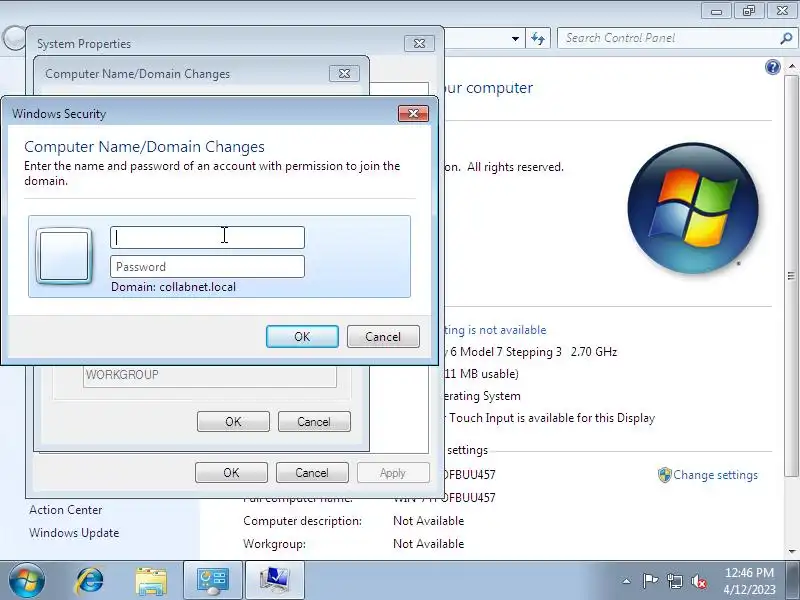Open the Windows Start menu orb
This screenshot has width=800, height=600.
coord(27,581)
